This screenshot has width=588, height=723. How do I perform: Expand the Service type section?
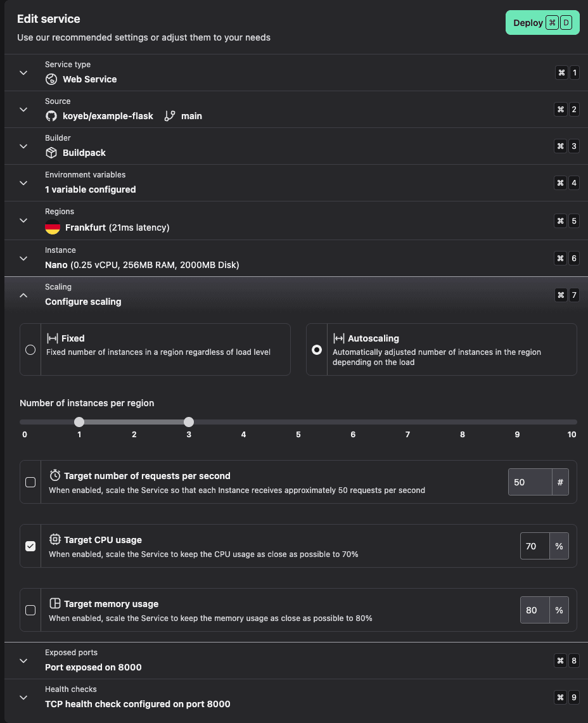point(23,73)
